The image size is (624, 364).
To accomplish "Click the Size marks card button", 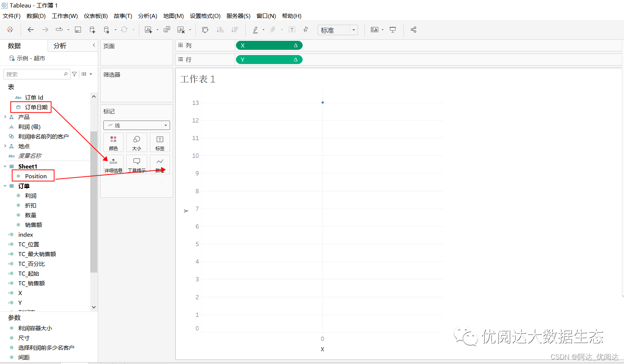I will 137,142.
